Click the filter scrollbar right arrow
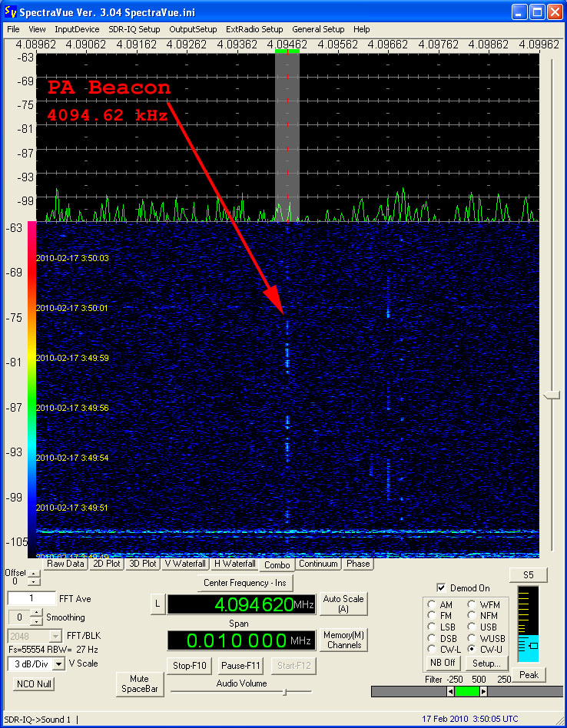The width and height of the screenshot is (567, 728). point(483,692)
